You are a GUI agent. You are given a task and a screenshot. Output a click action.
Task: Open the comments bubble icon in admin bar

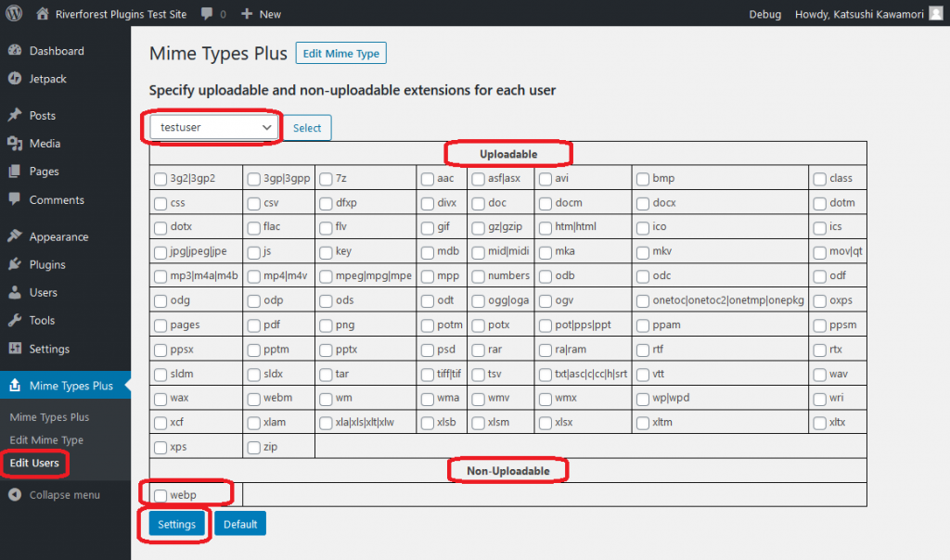(x=207, y=14)
